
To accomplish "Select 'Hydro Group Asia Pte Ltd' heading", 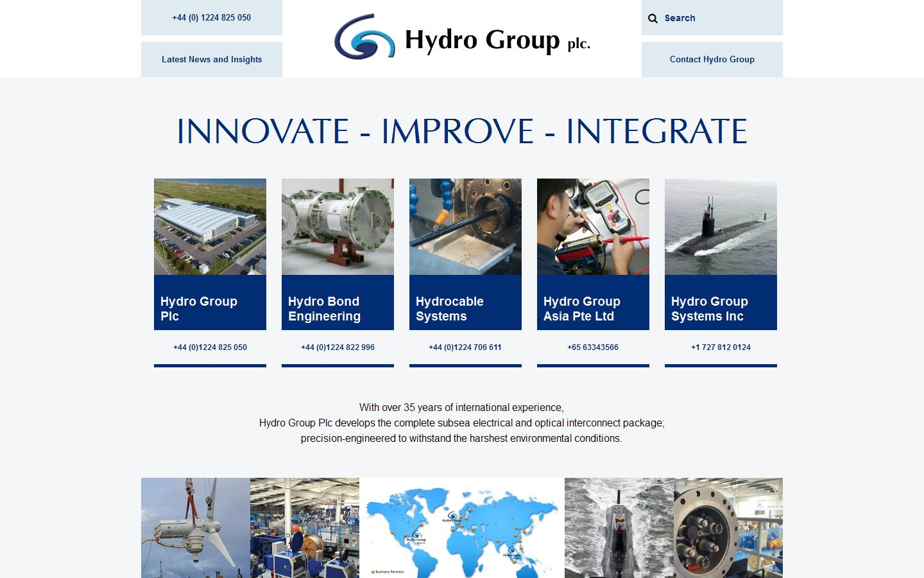I will (x=582, y=309).
